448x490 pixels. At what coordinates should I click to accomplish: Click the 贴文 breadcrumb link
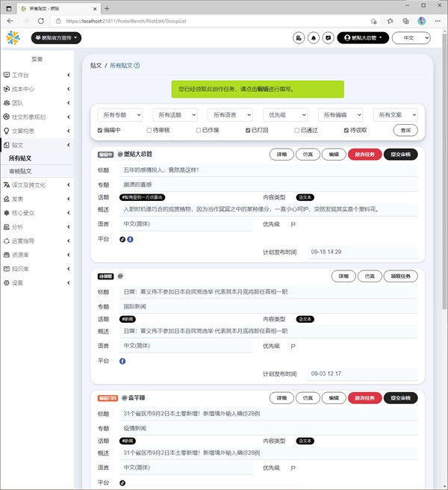[96, 66]
